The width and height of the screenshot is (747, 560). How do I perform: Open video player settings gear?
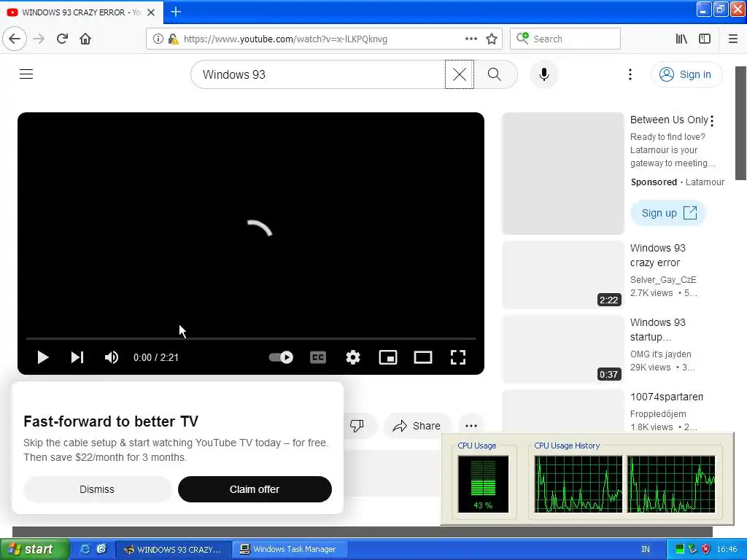click(352, 357)
